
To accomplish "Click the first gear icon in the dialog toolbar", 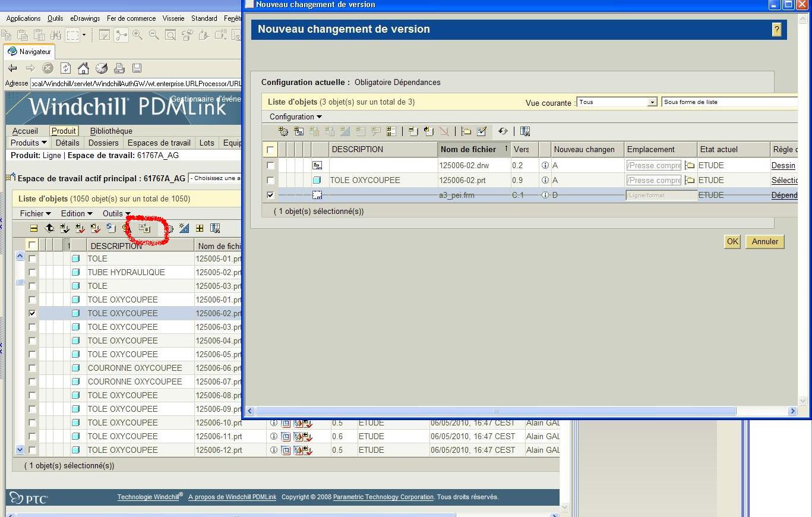I will coord(283,131).
